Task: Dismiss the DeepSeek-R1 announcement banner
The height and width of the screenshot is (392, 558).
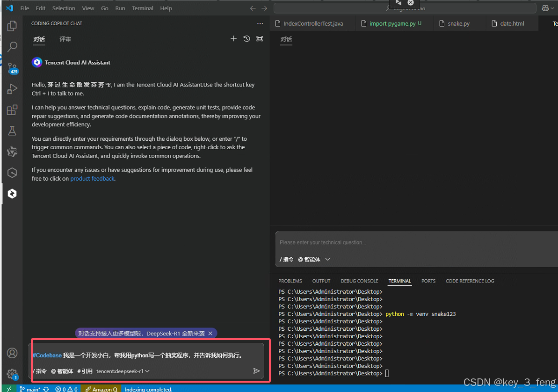Action: pyautogui.click(x=210, y=333)
